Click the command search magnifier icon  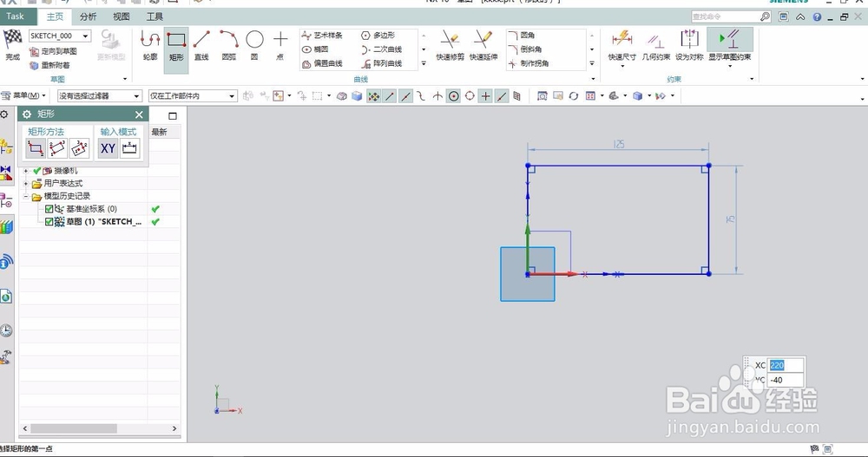coord(765,17)
